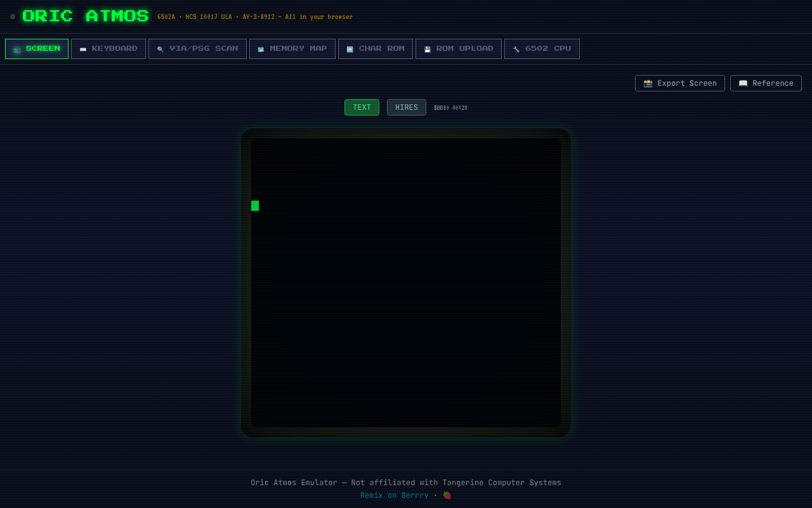Click the keyboard icon on the Keyboard tab
The height and width of the screenshot is (508, 812).
tap(83, 50)
